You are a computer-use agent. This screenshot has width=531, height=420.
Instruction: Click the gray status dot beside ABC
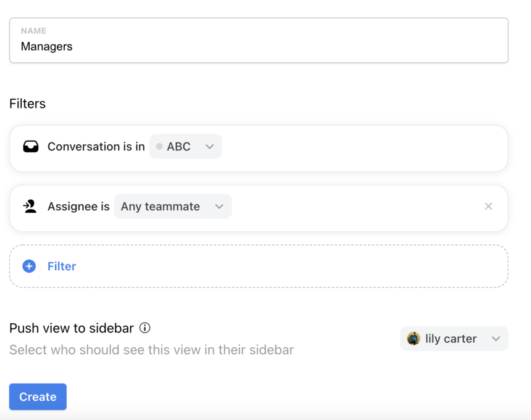[x=159, y=146]
